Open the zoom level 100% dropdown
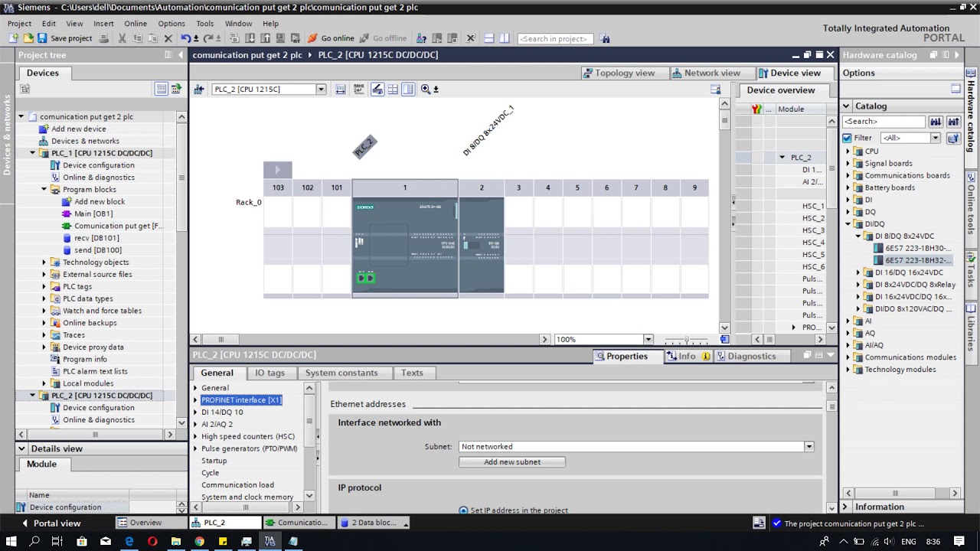 pyautogui.click(x=648, y=340)
